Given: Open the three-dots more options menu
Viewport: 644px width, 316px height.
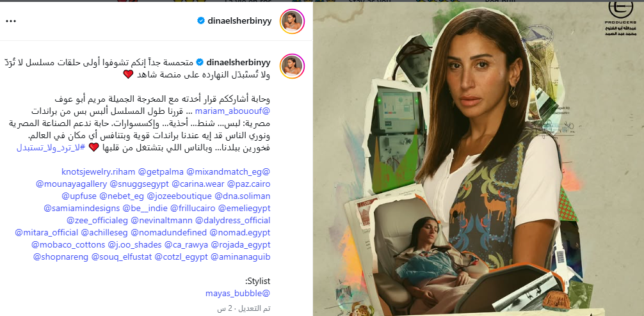Looking at the screenshot, I should point(11,21).
